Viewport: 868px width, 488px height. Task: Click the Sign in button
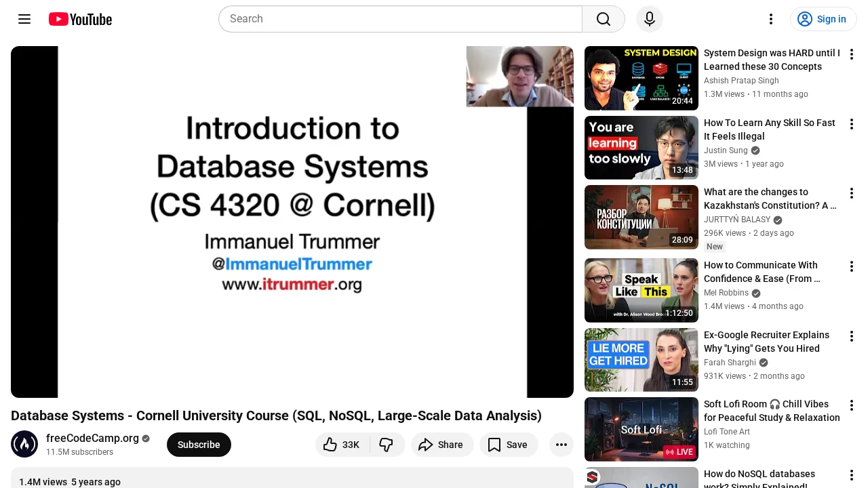tap(823, 19)
